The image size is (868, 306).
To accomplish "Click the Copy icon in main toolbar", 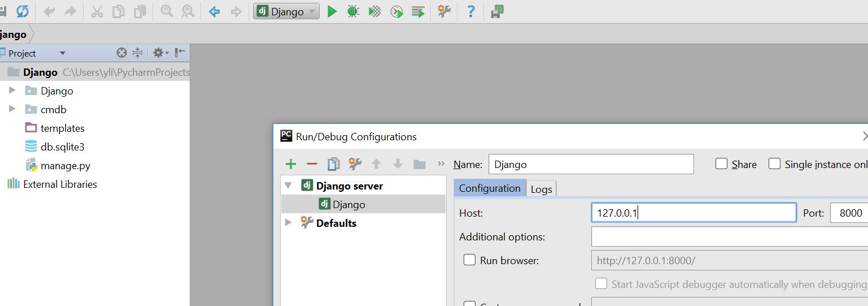I will pos(118,11).
